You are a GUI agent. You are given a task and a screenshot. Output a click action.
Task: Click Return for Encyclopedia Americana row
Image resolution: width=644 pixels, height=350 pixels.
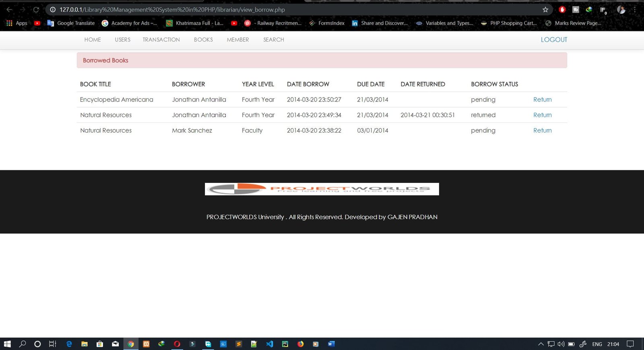[542, 99]
